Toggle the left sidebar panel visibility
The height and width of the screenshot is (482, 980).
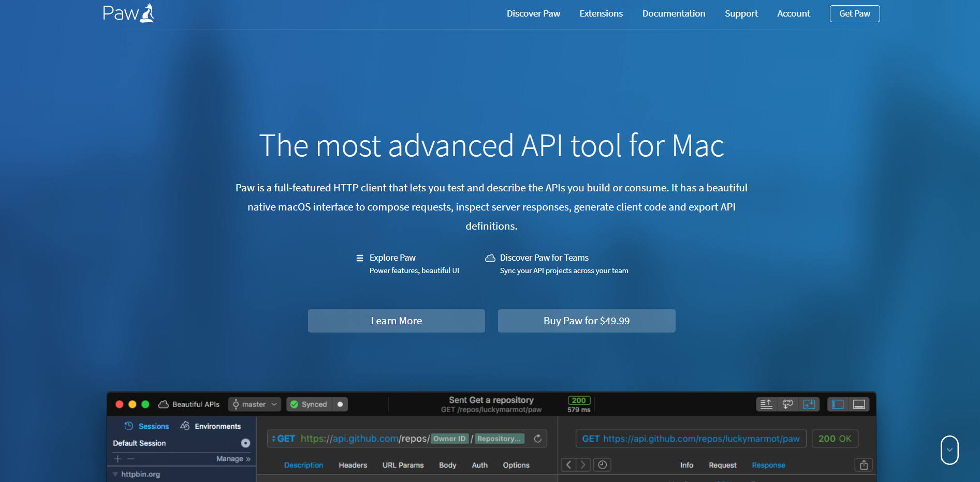(838, 404)
